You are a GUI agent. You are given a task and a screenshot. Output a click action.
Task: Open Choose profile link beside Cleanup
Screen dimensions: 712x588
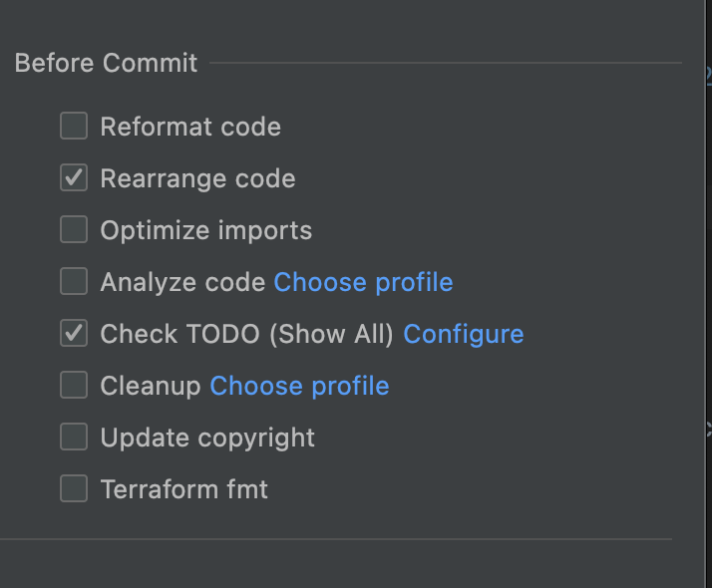[x=299, y=386]
